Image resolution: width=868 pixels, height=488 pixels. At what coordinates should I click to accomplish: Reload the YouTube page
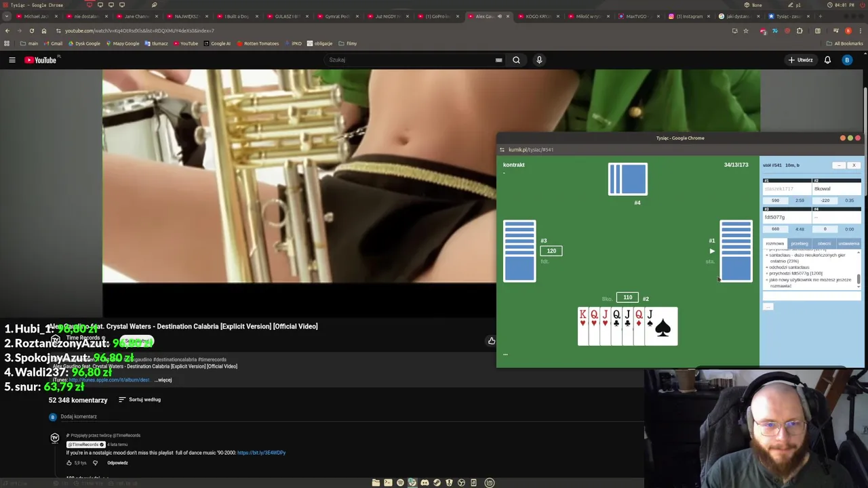[x=31, y=30]
